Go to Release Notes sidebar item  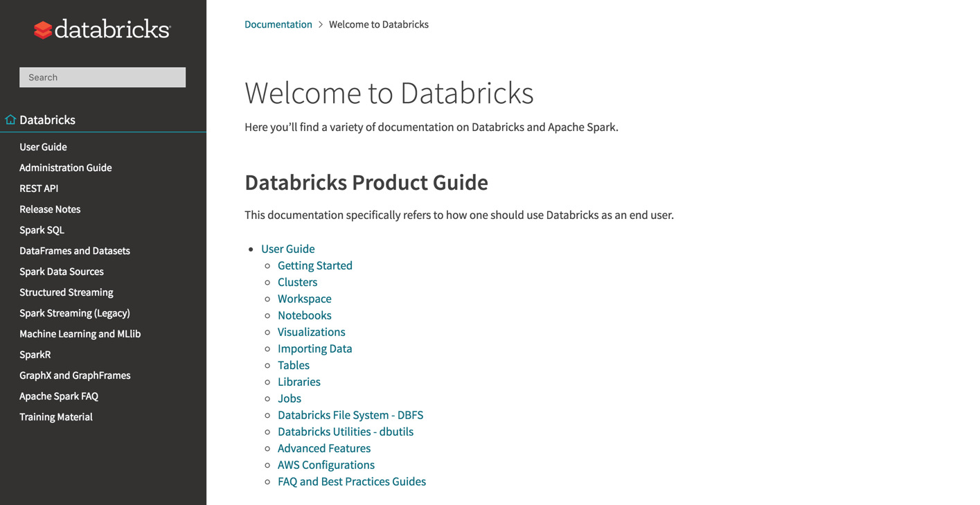point(50,209)
